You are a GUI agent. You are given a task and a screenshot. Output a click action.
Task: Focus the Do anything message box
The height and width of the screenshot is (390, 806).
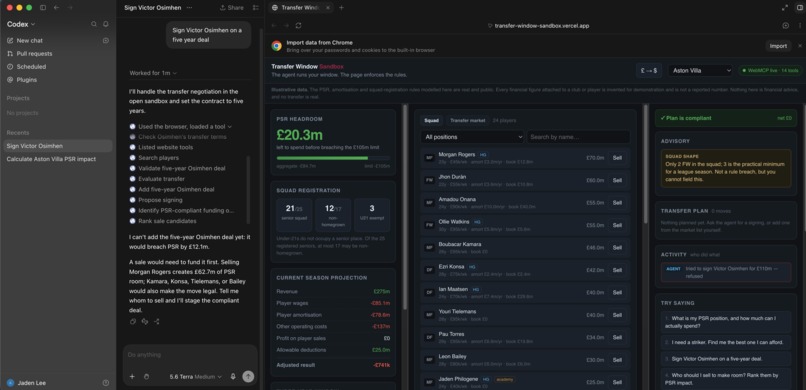point(189,355)
